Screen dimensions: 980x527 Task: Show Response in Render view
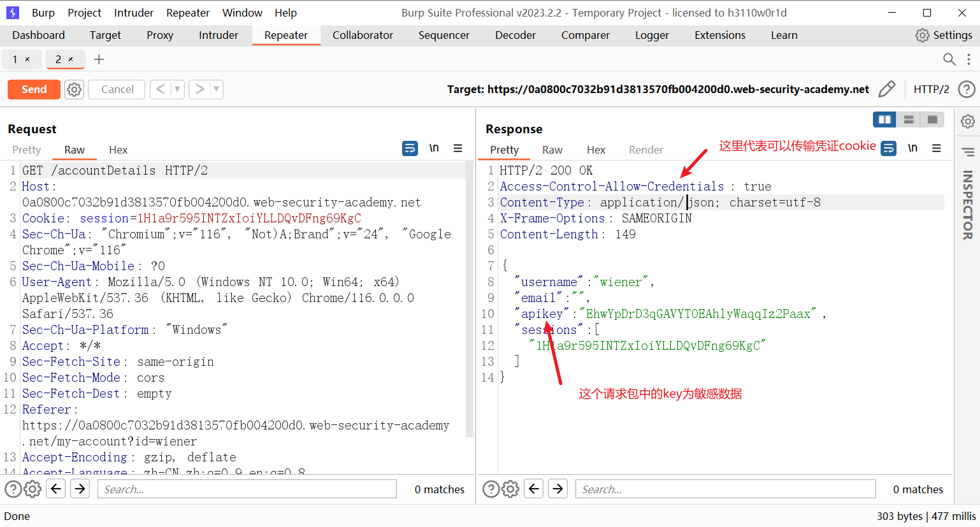pyautogui.click(x=646, y=150)
